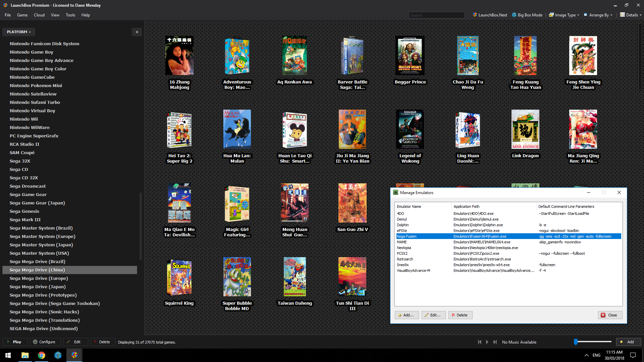Screen dimensions: 644x362
Task: Click the Search input field
Action: point(436,15)
